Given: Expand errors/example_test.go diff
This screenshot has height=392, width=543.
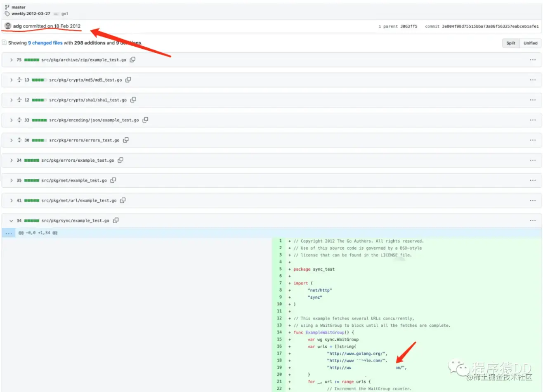Looking at the screenshot, I should [x=11, y=160].
